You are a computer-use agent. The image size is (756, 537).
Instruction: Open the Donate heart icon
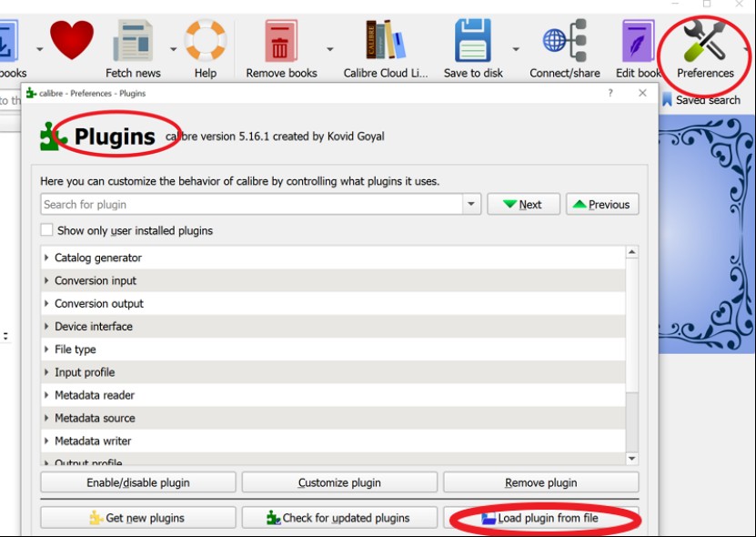coord(71,40)
